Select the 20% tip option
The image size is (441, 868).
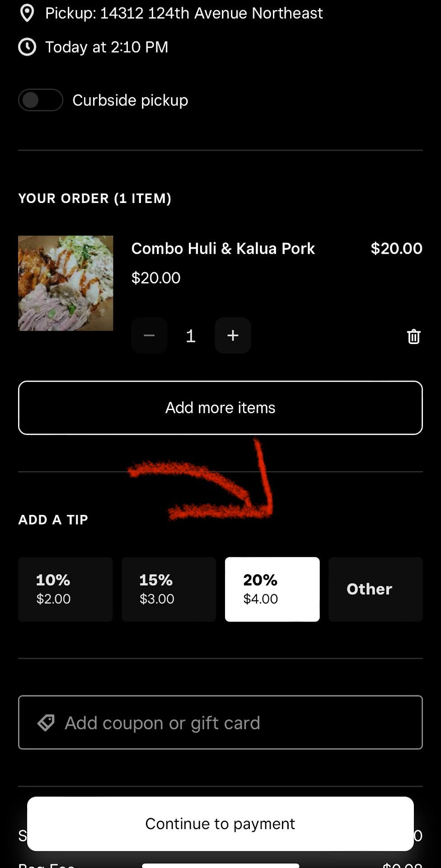[x=272, y=589]
